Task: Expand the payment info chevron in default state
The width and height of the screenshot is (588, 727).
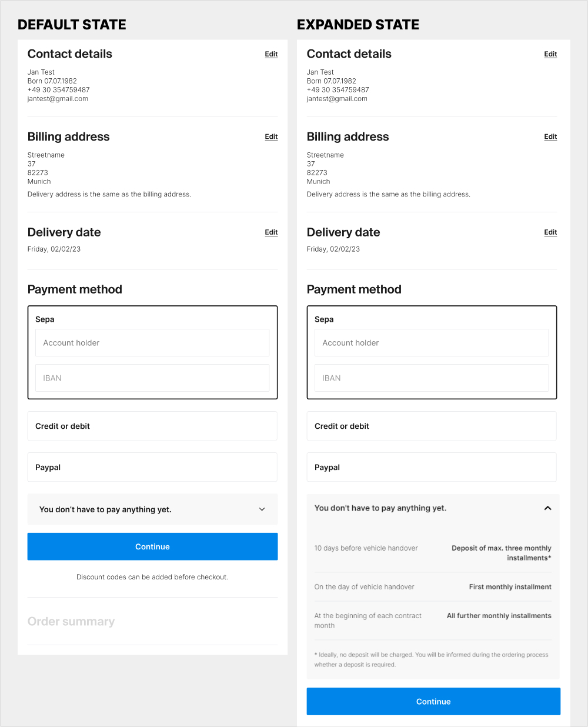Action: coord(262,509)
